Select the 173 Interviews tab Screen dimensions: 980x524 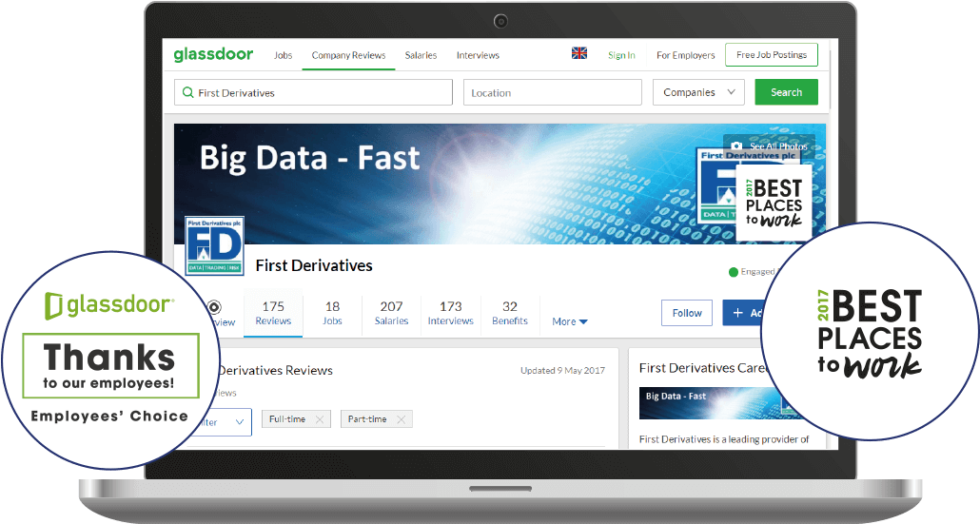pos(451,313)
